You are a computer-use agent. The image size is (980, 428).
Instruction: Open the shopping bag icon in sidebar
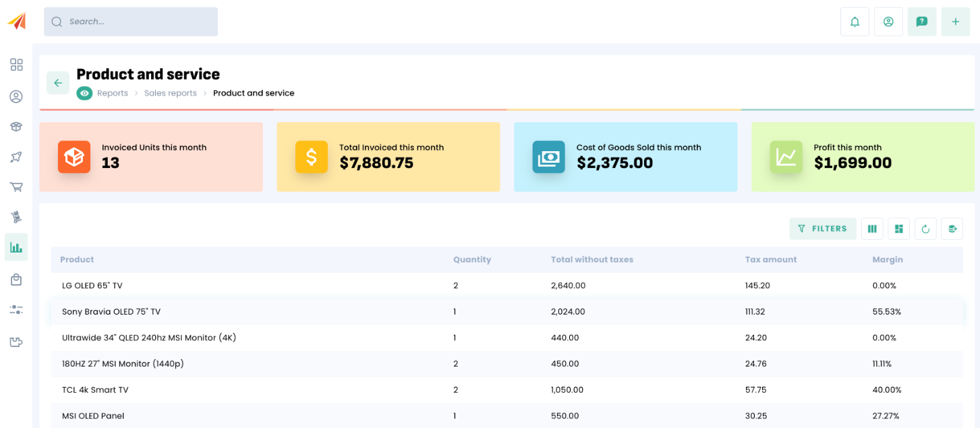tap(16, 279)
